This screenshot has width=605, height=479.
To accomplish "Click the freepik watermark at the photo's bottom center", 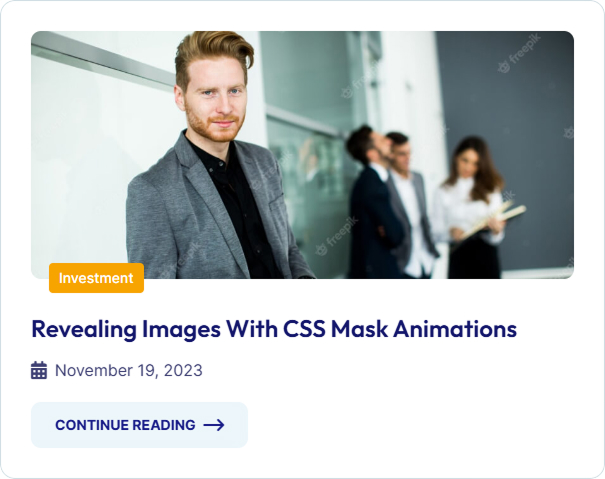I will click(337, 236).
